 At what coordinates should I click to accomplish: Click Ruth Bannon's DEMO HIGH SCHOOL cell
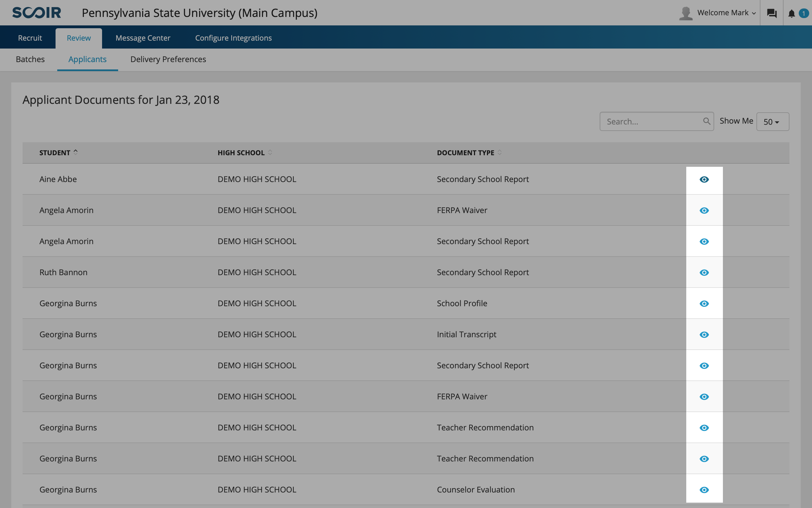(x=257, y=272)
